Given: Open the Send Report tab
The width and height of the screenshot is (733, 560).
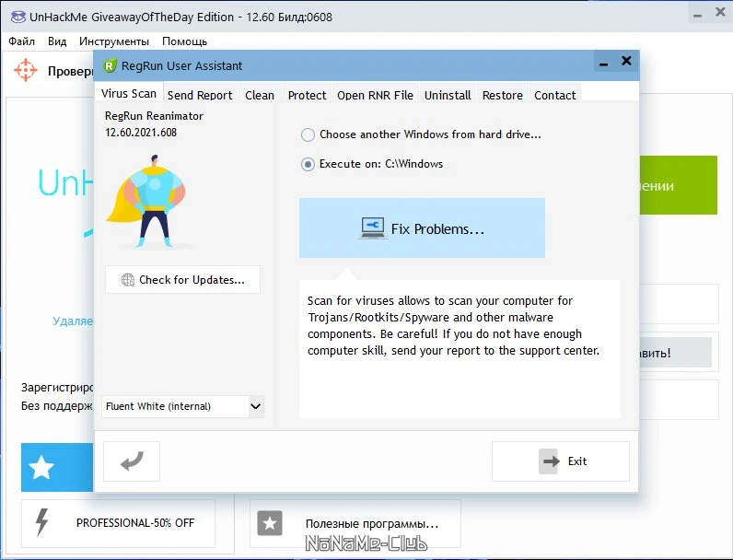Looking at the screenshot, I should click(x=200, y=95).
